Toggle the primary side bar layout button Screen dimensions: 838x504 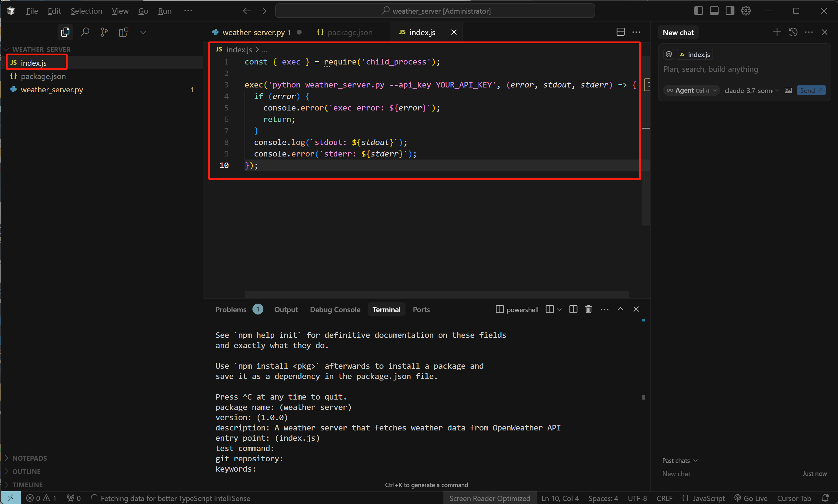click(x=698, y=11)
